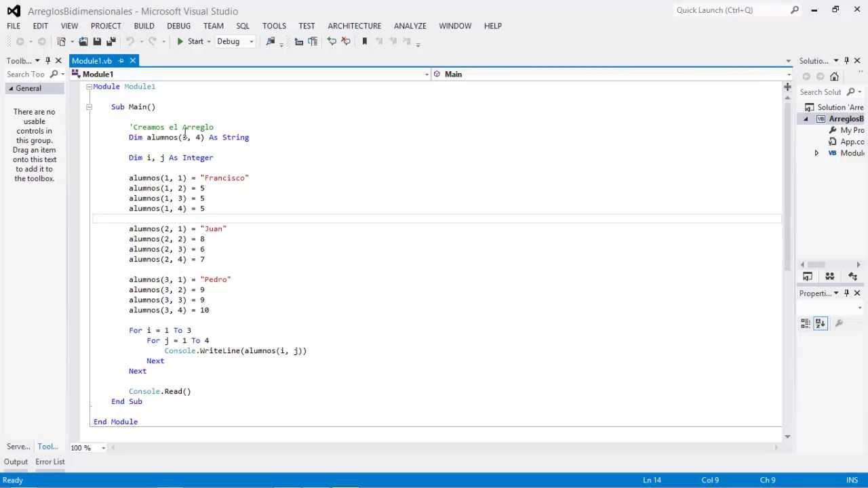Click the Team Explorer icon below Solution Explorer
Image resolution: width=868 pixels, height=488 pixels.
click(829, 276)
